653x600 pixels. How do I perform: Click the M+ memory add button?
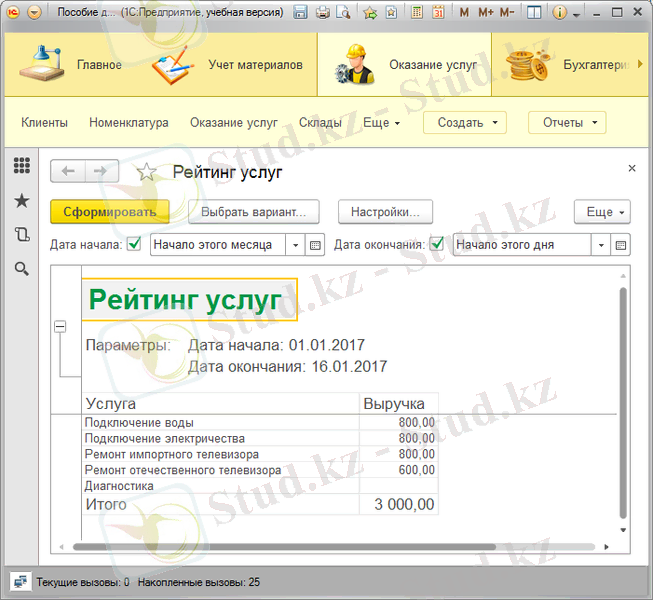click(x=486, y=12)
